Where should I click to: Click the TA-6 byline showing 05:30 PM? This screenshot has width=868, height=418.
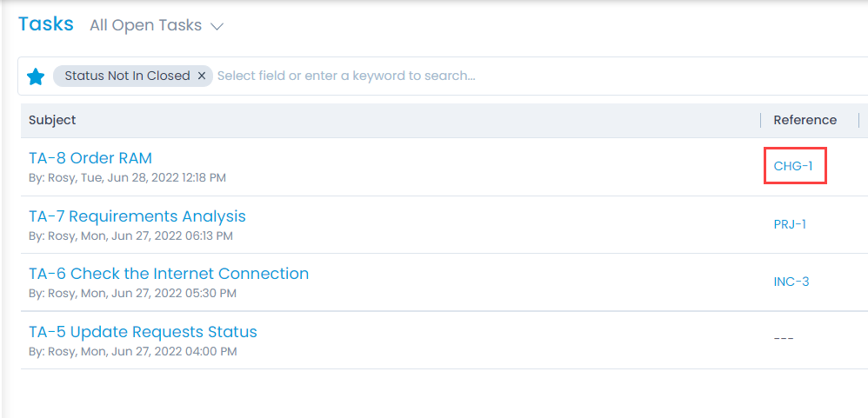coord(132,294)
